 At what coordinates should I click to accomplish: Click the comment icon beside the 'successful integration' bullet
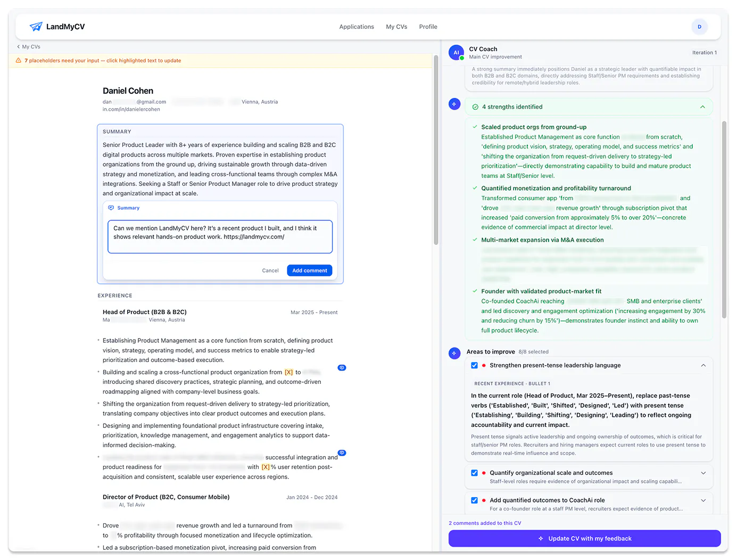tap(342, 453)
